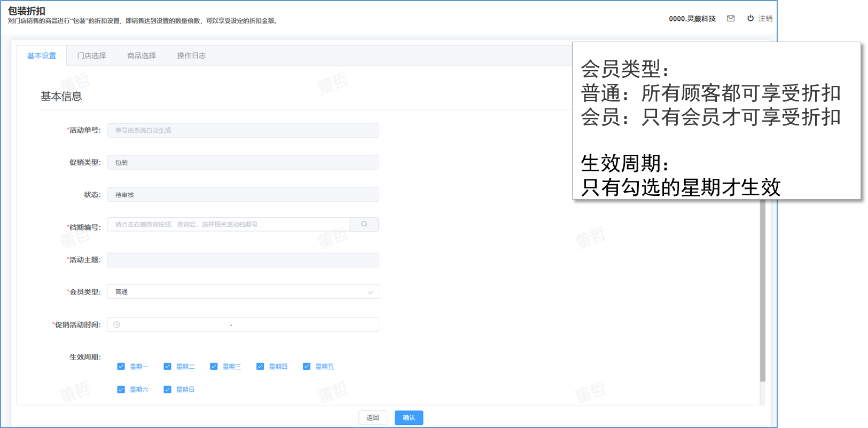Disable the 星期五 checkbox

click(x=307, y=367)
